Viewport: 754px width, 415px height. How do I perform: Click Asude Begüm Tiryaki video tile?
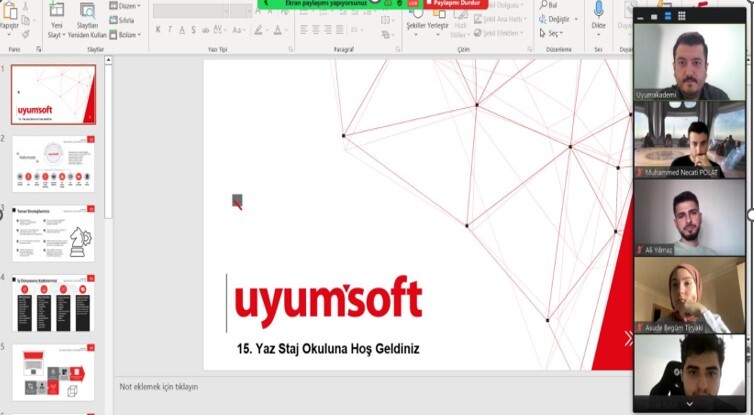click(x=690, y=295)
